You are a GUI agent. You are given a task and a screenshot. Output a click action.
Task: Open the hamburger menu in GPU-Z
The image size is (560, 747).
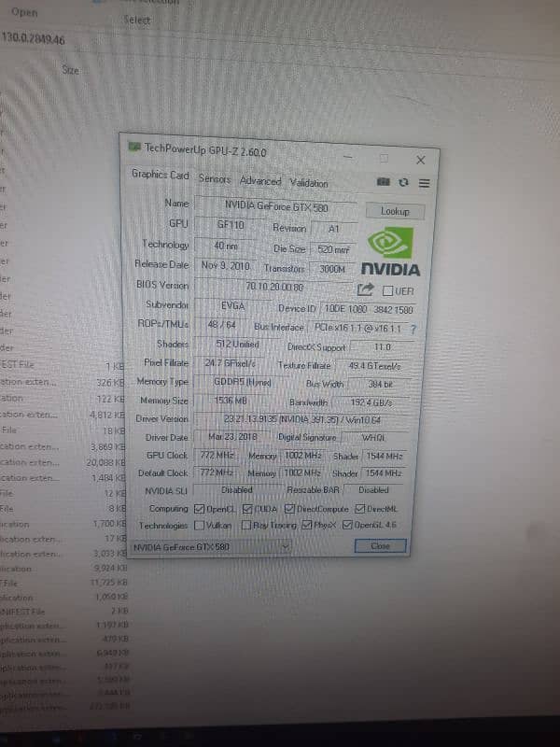point(424,183)
